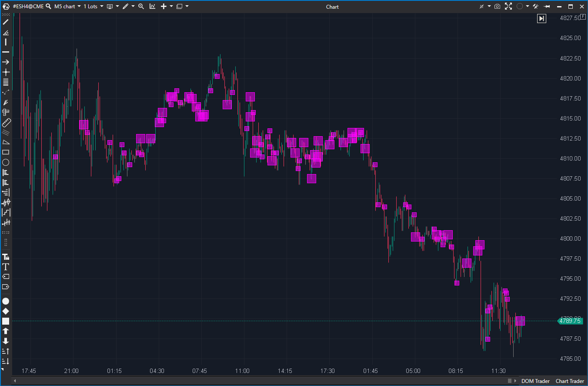Screen dimensions: 588x386
Task: Jump to latest bar button
Action: [x=541, y=18]
